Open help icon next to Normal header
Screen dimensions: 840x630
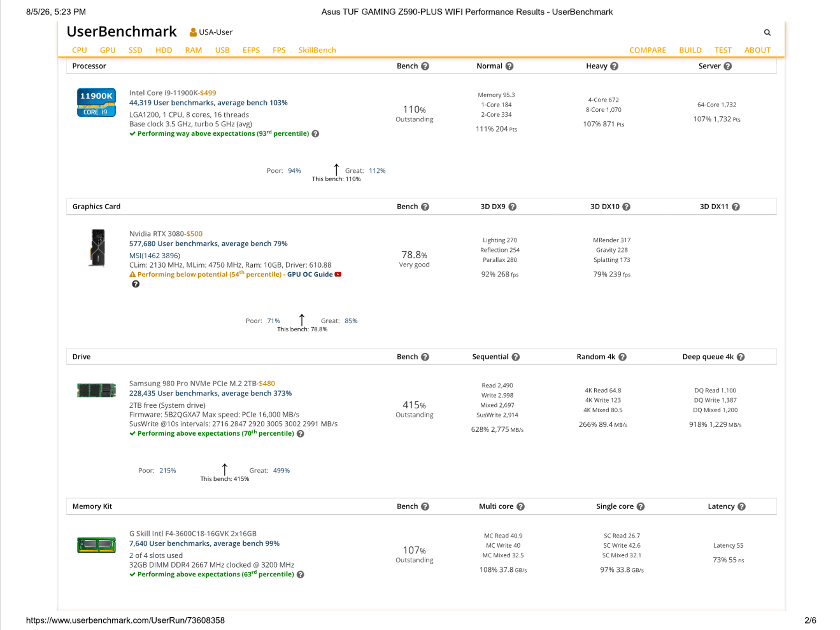click(x=509, y=66)
